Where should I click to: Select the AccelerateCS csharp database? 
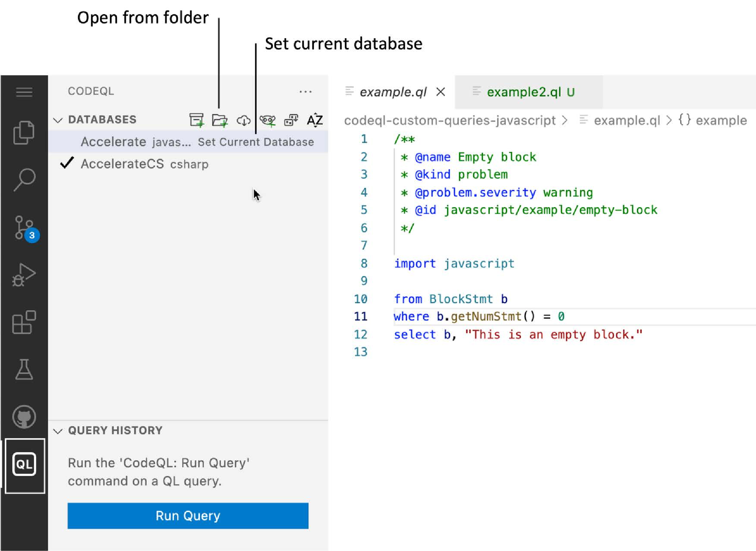188,164
